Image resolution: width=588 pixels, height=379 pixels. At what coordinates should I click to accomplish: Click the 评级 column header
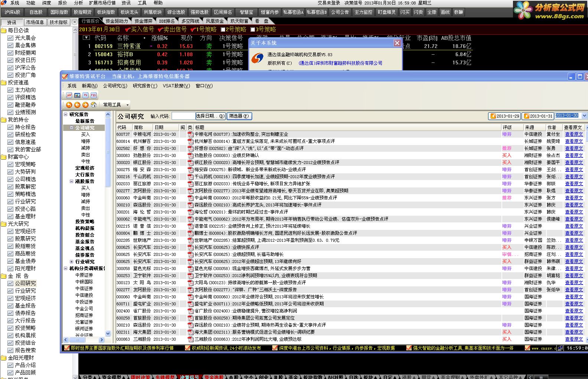512,127
